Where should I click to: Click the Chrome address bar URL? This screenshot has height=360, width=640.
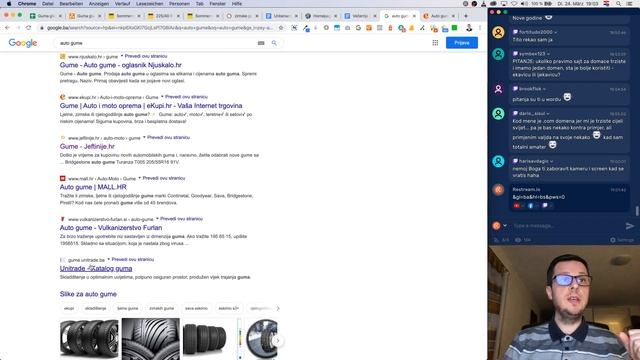159,28
